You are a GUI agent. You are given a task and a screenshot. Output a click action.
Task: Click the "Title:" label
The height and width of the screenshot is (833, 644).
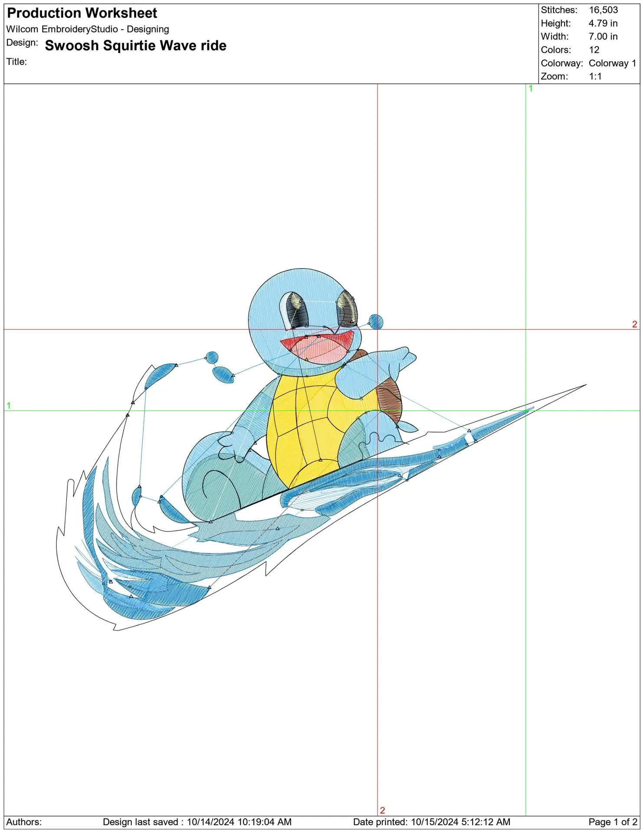tap(16, 62)
